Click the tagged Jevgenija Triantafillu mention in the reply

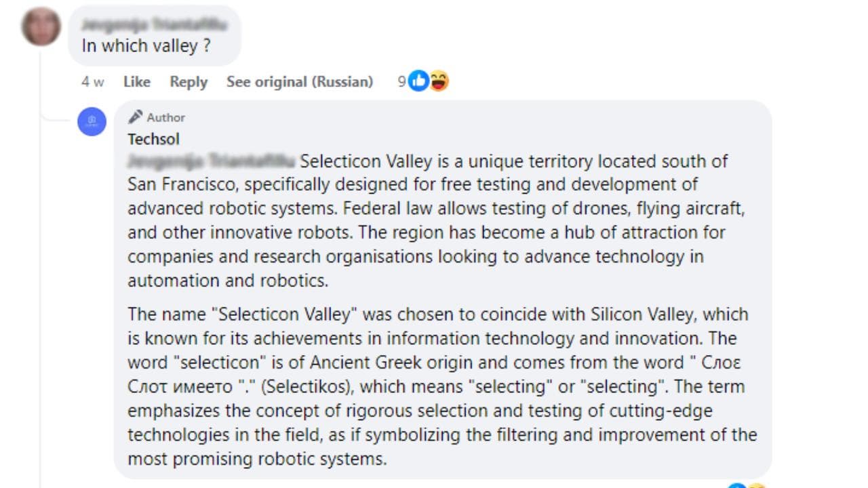pos(210,161)
